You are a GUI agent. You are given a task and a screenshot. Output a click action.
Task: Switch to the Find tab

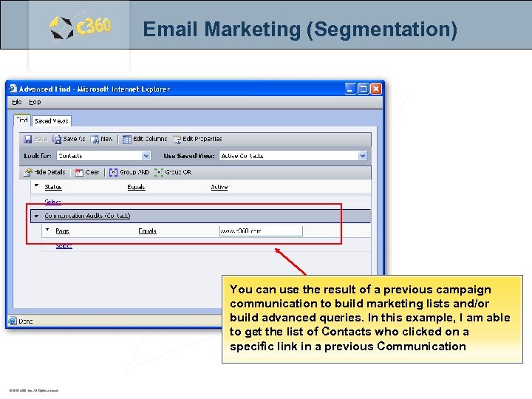(x=22, y=120)
